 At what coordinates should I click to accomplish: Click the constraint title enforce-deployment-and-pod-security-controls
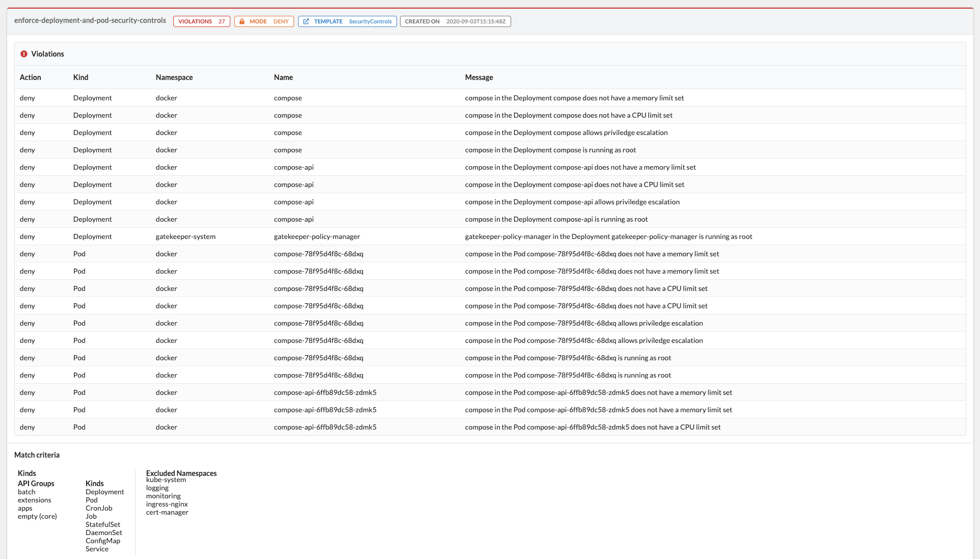coord(90,20)
